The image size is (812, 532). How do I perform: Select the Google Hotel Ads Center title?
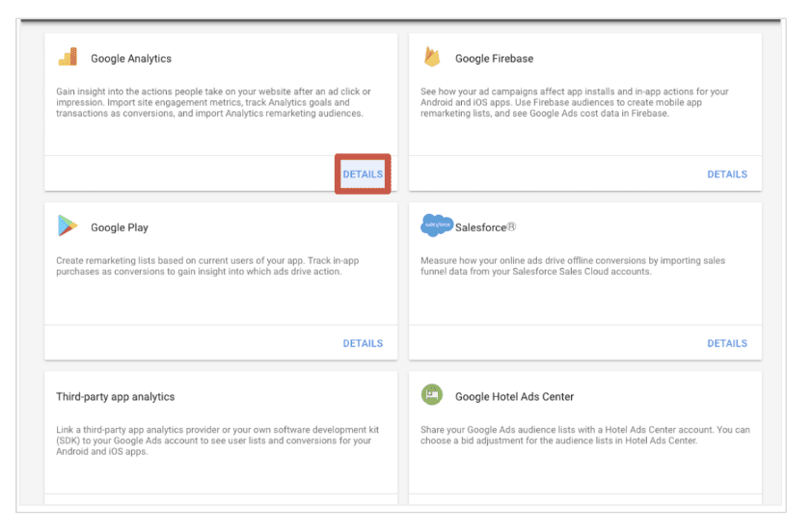(x=514, y=396)
